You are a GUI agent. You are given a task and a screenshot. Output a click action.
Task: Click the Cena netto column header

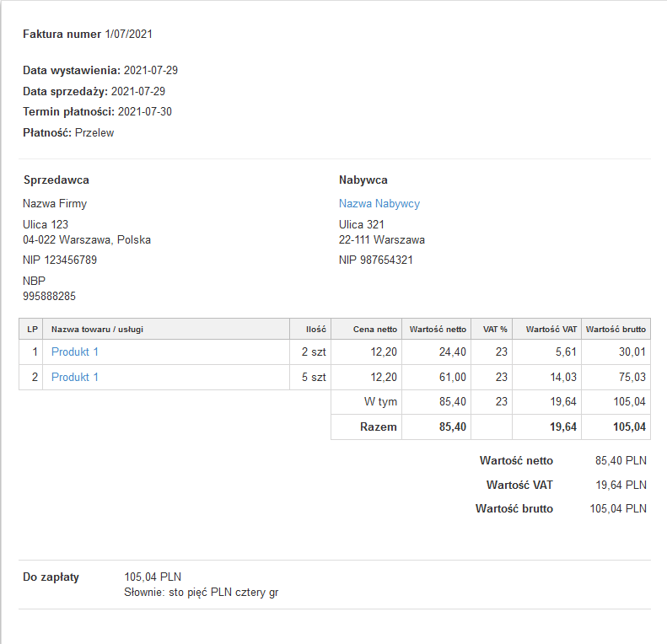[374, 330]
